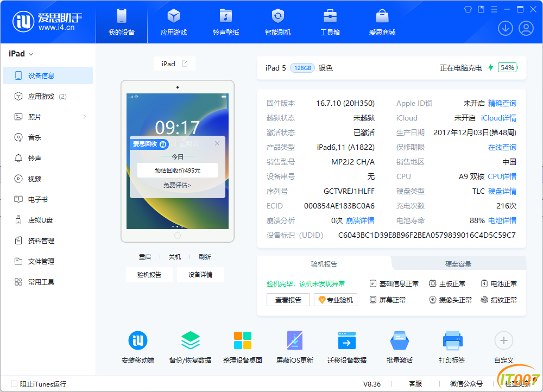Open the 电池详情 link
This screenshot has height=392, width=543.
coord(502,220)
